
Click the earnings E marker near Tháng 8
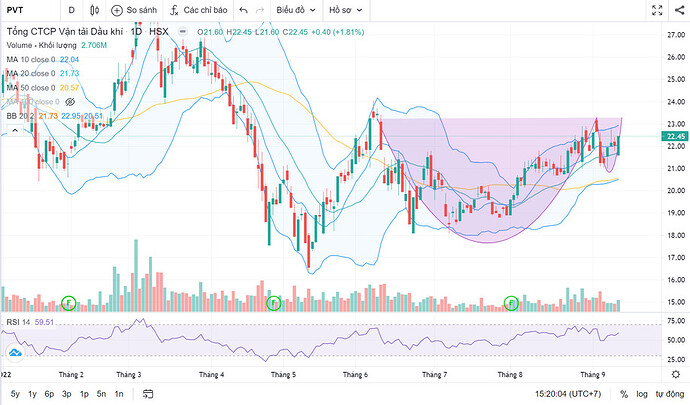point(513,301)
